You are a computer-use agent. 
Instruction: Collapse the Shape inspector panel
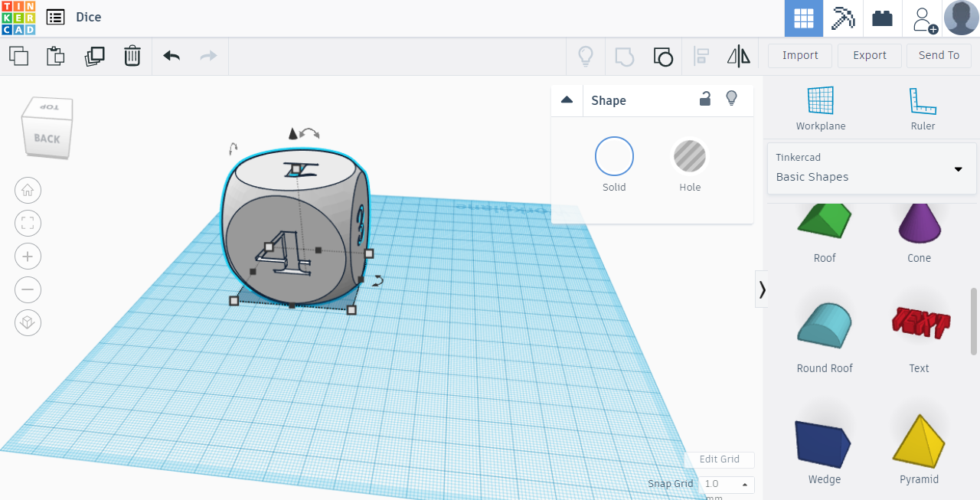click(567, 100)
